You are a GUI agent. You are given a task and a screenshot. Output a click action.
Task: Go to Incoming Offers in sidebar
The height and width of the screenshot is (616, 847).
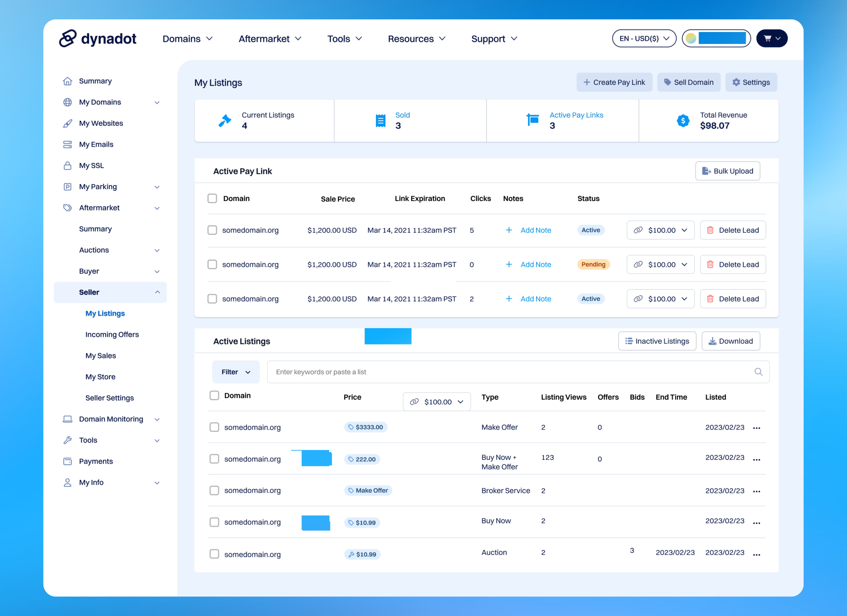pyautogui.click(x=112, y=335)
